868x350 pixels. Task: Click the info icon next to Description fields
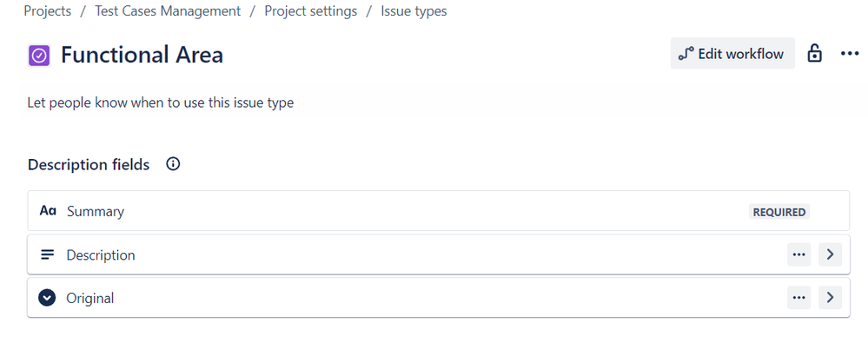coord(173,164)
